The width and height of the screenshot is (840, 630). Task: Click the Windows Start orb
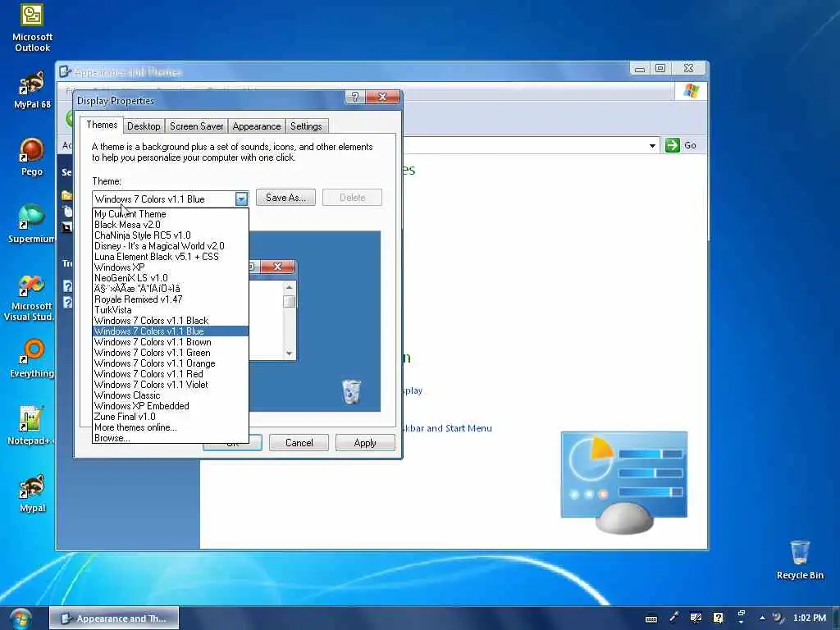pos(20,619)
